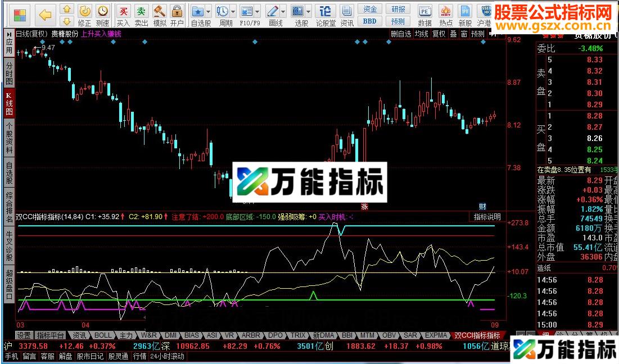The height and width of the screenshot is (364, 619).
Task: Click the PE 数据 data icon
Action: pos(425,11)
